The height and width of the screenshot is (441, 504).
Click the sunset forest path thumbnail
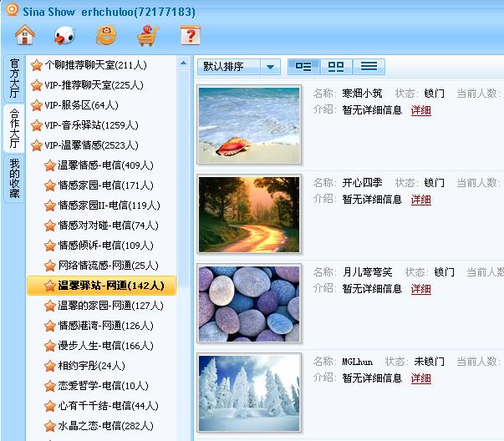tap(249, 215)
